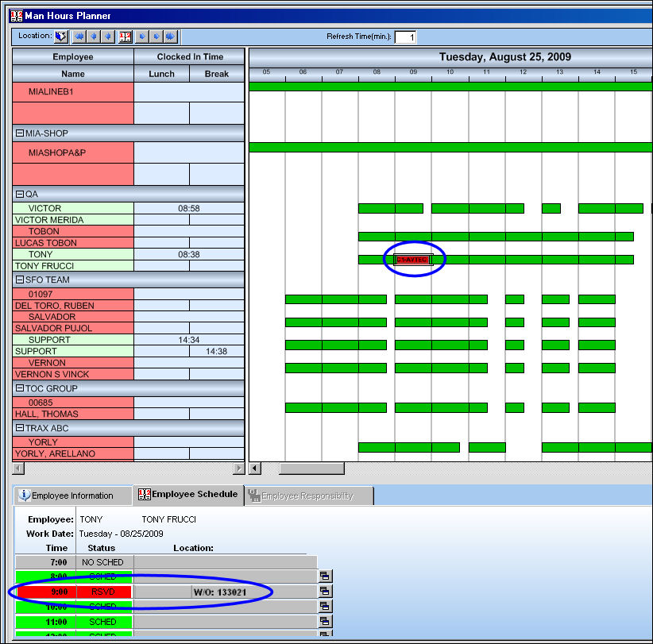Click the double-right fast forward arrow
This screenshot has height=644, width=653.
click(x=170, y=37)
